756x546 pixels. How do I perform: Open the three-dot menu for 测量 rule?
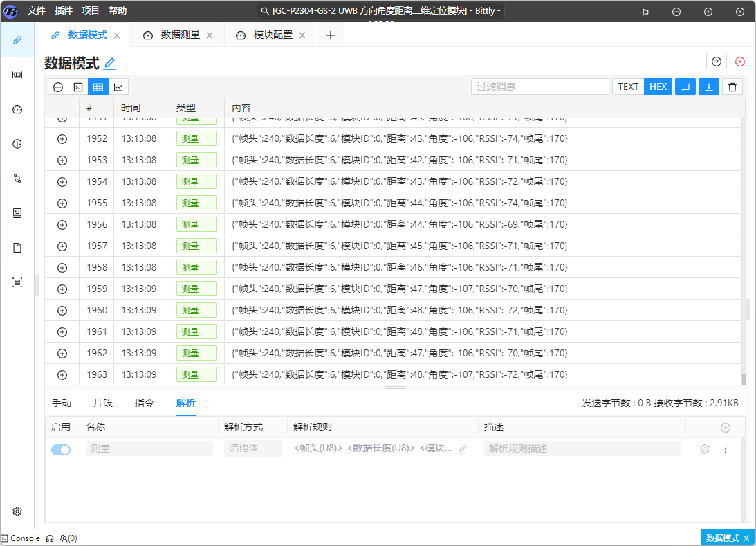(x=725, y=449)
